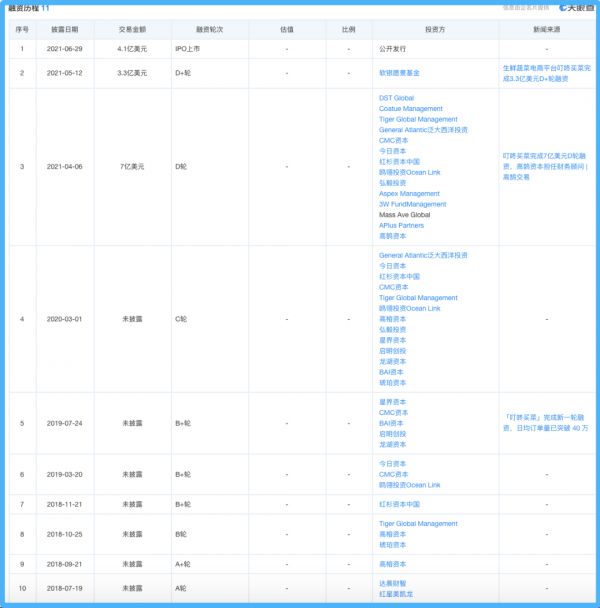600x608 pixels.
Task: Click the Coatue Management investor link
Action: (410, 109)
